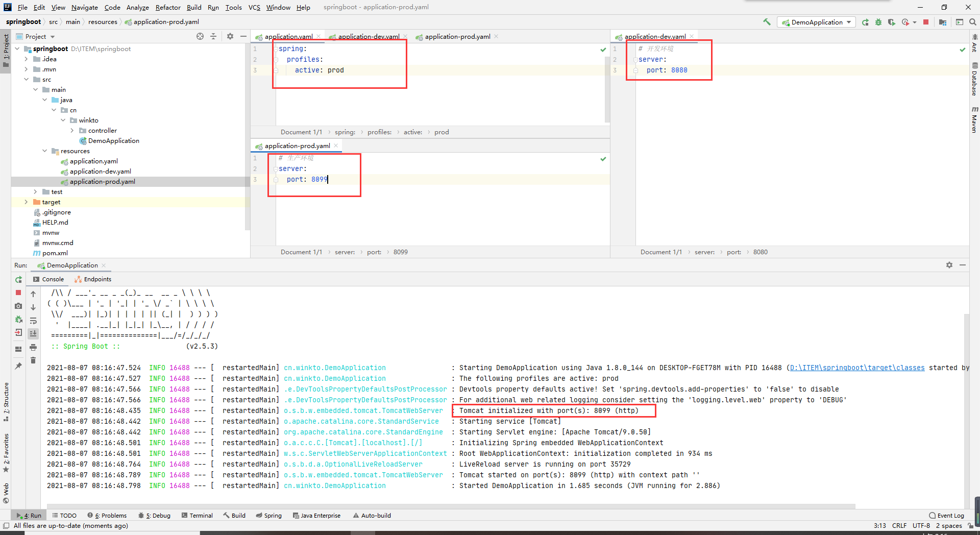Open the Refactor menu
This screenshot has height=535, width=980.
coord(168,7)
